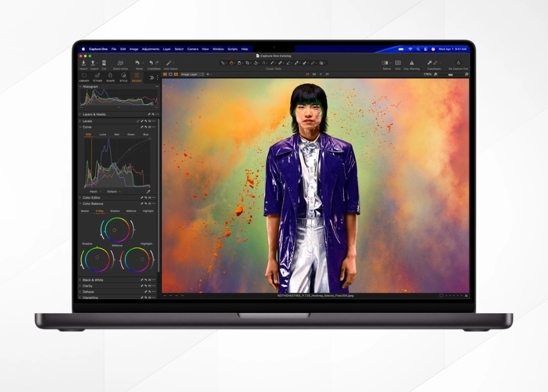Image resolution: width=548 pixels, height=392 pixels.
Task: Click the Reset adjustments button
Action: click(x=138, y=63)
